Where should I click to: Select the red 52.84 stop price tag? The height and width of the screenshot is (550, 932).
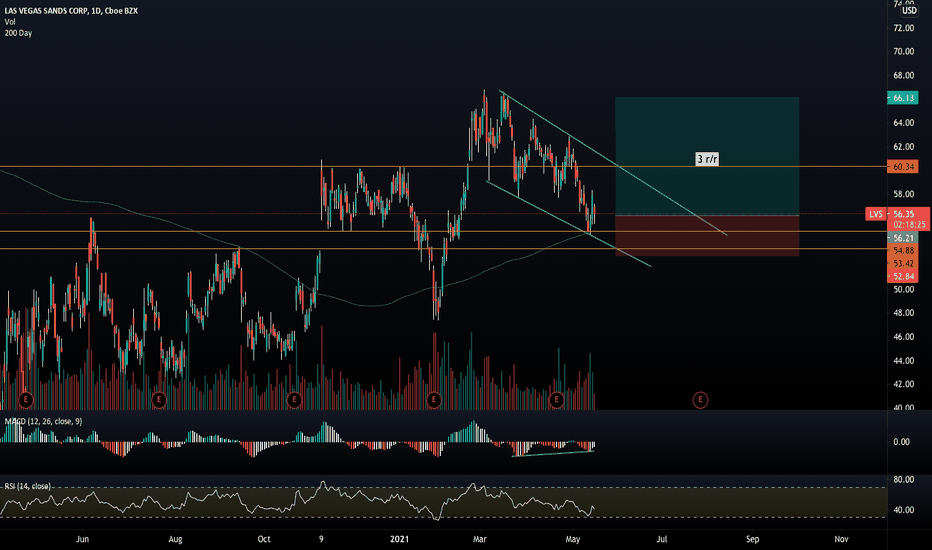click(903, 276)
